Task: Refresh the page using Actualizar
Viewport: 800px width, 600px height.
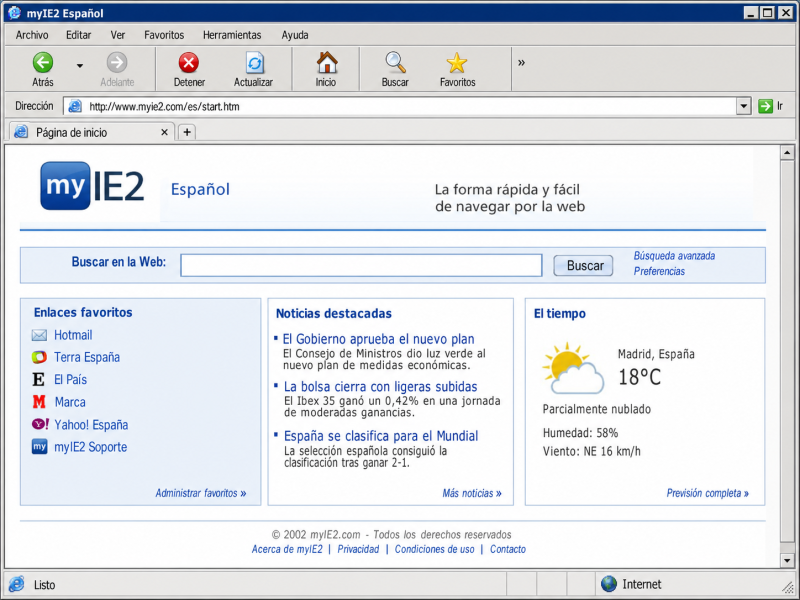Action: (254, 70)
